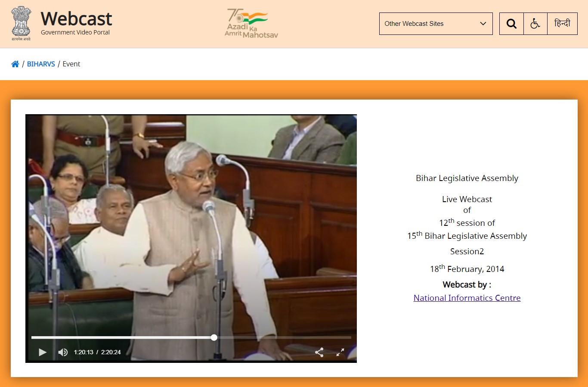Click the 1:20:13 elapsed time display
Image resolution: width=588 pixels, height=387 pixels.
click(84, 352)
